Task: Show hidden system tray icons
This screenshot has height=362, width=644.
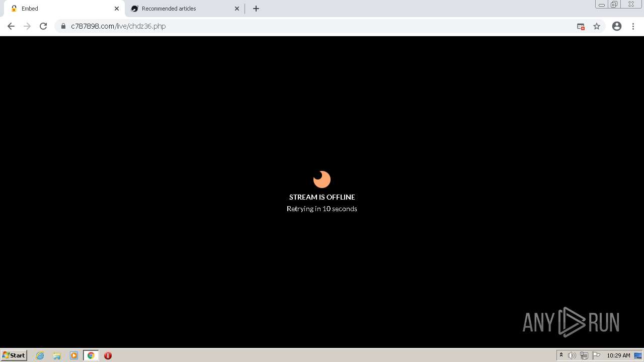Action: click(x=561, y=355)
